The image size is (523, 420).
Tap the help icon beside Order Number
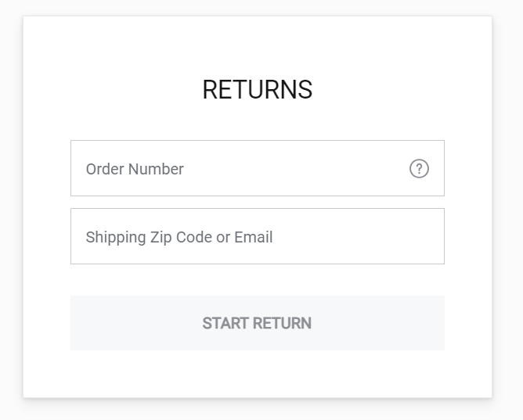coord(419,168)
